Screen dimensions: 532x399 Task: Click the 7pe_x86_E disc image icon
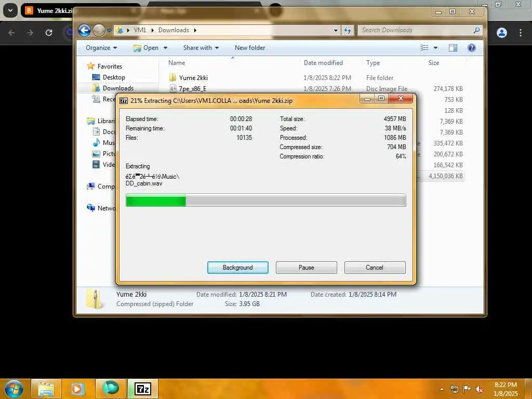pyautogui.click(x=173, y=88)
